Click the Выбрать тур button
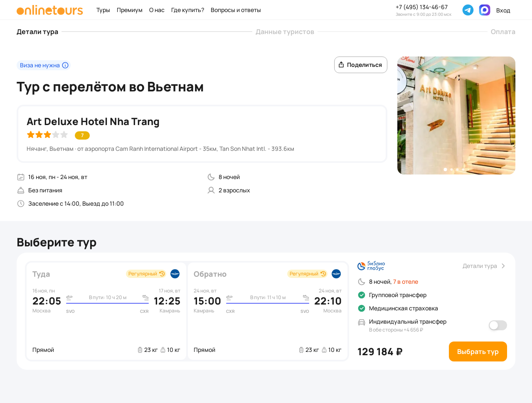This screenshot has width=532, height=403. click(478, 351)
